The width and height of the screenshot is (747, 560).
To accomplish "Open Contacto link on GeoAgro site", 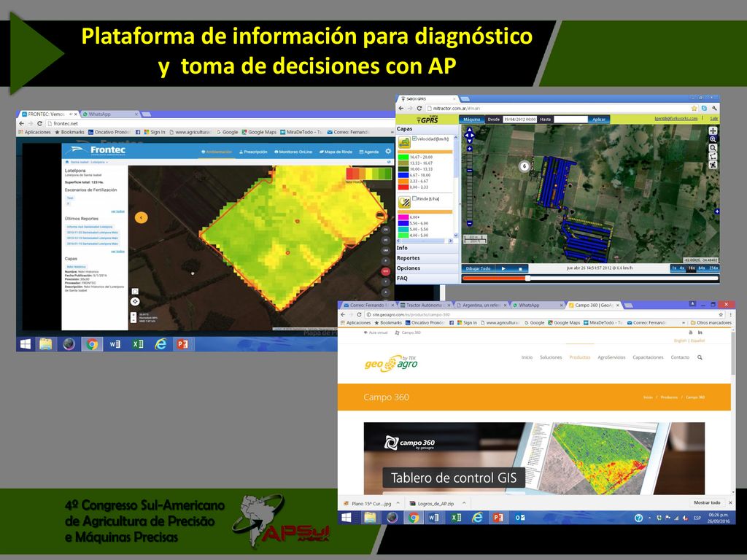I will (680, 357).
